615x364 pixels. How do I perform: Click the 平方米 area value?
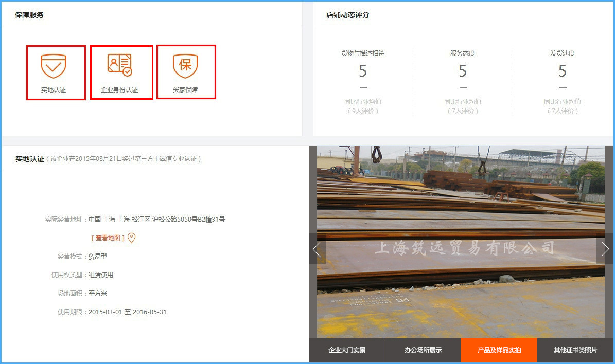coord(98,293)
